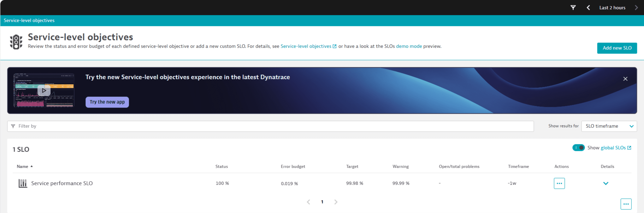This screenshot has height=213, width=644.
Task: Go to next timeframe with right arrow
Action: 636,8
